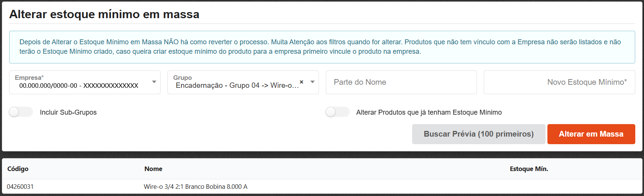
Task: Select the Estoque Mín. column header
Action: pos(529,169)
